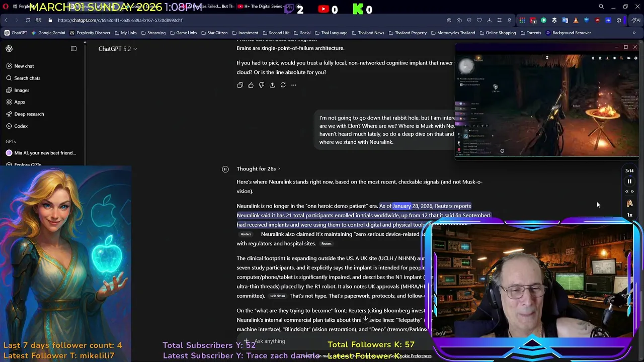Open Background Remover bookmark
The image size is (644, 362).
click(x=568, y=33)
